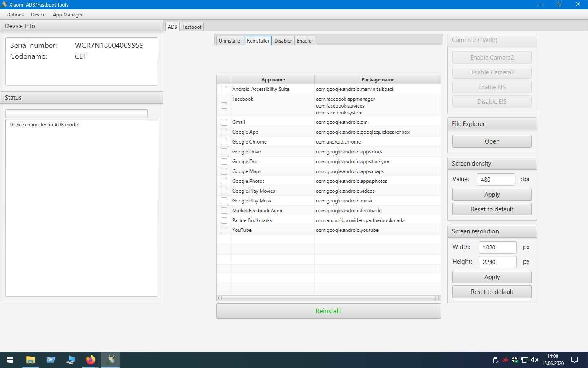Open the Uninstaller tab
This screenshot has height=368, width=588.
[230, 41]
